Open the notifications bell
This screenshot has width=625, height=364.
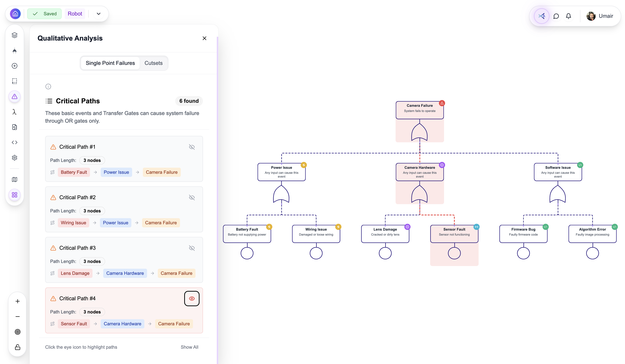click(568, 16)
